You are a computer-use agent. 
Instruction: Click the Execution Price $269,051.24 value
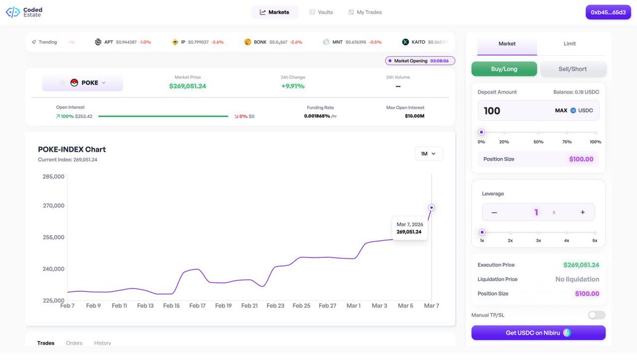click(581, 265)
